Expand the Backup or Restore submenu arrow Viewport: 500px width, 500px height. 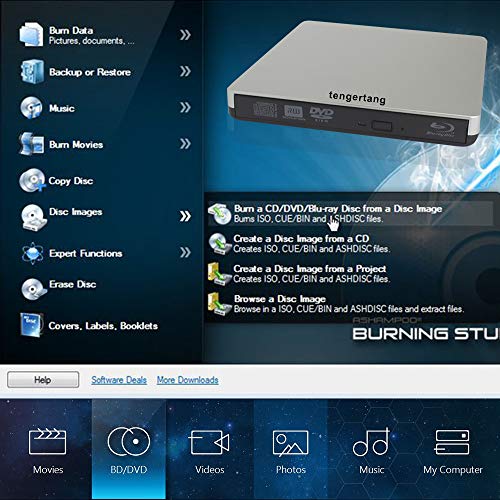click(x=185, y=71)
